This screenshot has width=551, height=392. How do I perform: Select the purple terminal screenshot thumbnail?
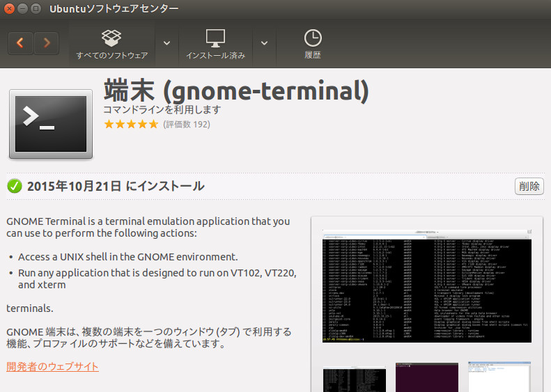click(427, 377)
